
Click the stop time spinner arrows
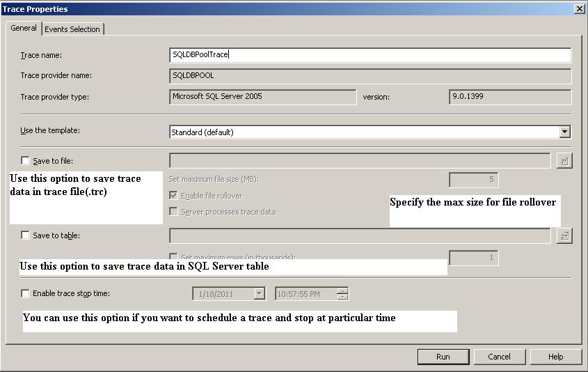coord(342,294)
